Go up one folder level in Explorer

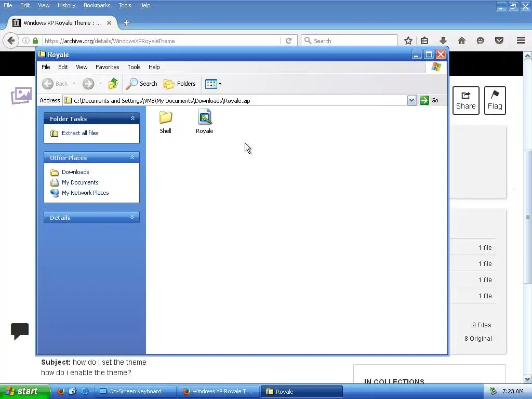113,84
